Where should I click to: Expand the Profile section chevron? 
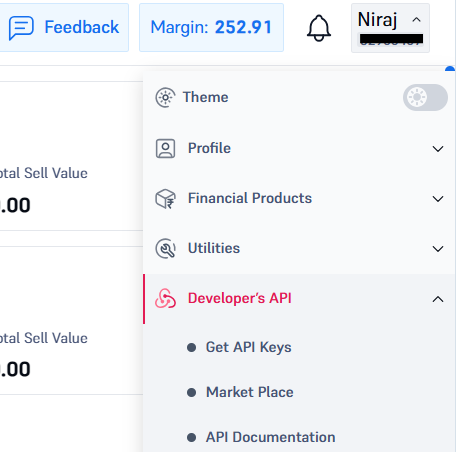tap(438, 149)
